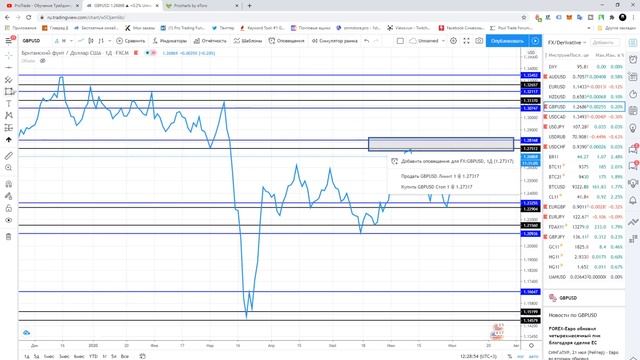Click the GBPUSD symbol search field
The image size is (640, 360).
pos(32,41)
